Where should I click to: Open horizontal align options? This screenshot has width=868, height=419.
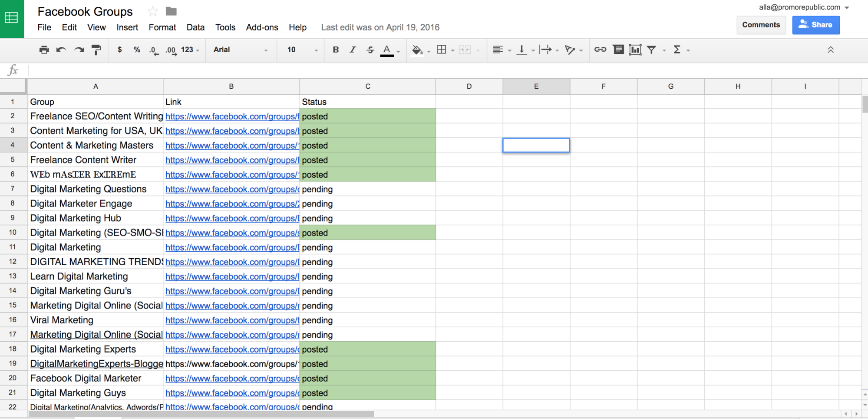498,50
